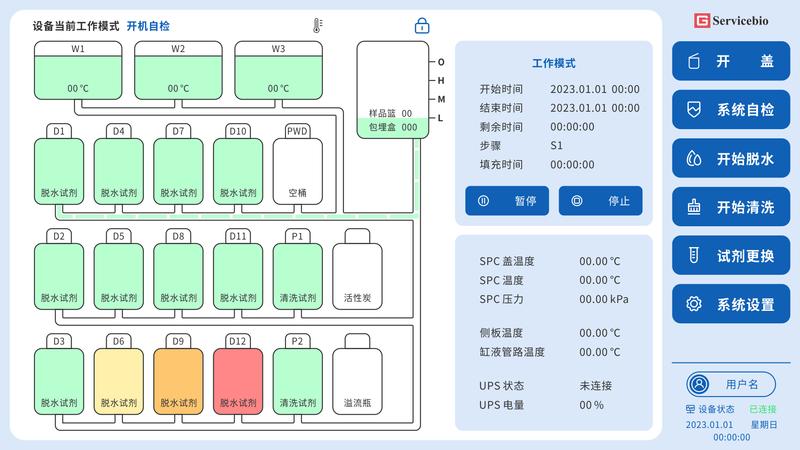Click the 星期日 weekday text
The width and height of the screenshot is (800, 450).
(764, 424)
